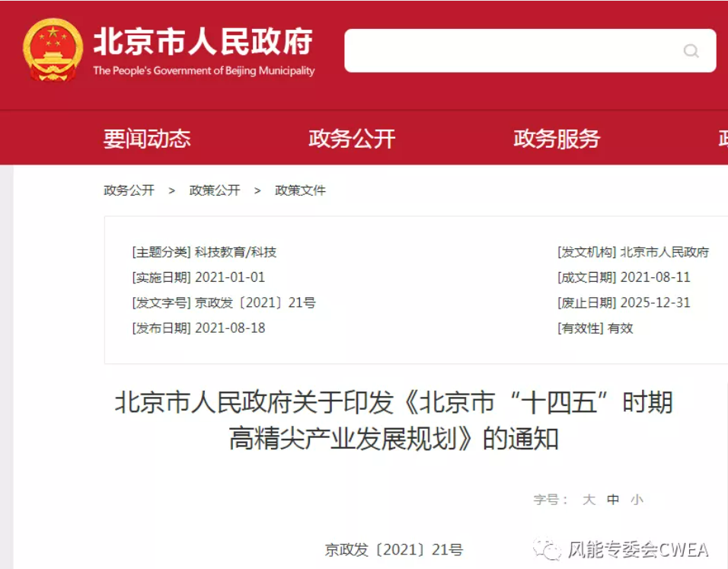Click 政务公开 in the breadcrumb
Image resolution: width=728 pixels, height=569 pixels.
[129, 190]
